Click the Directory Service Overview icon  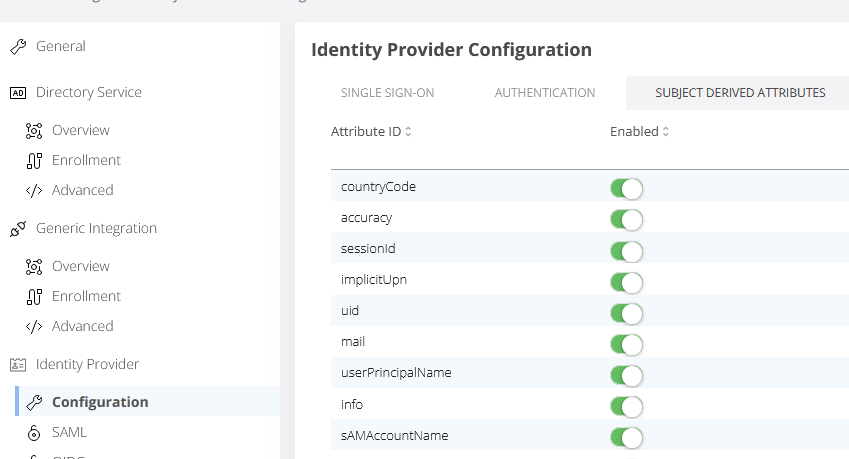click(x=33, y=130)
